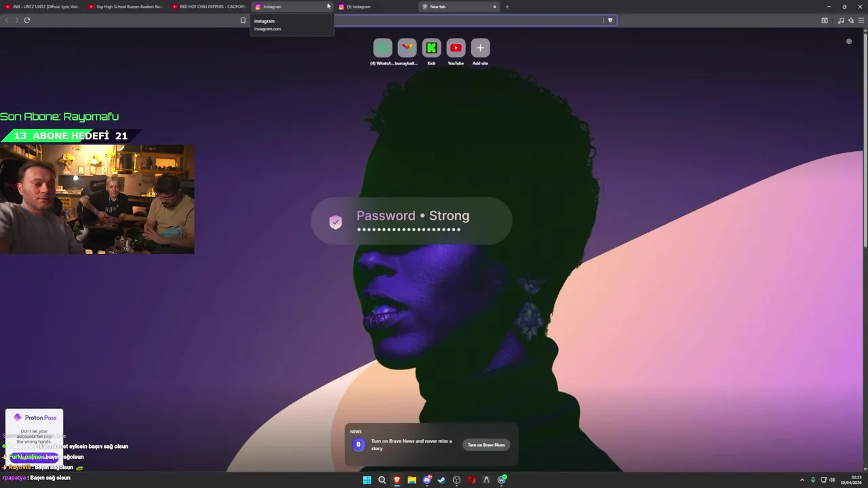The height and width of the screenshot is (488, 868).
Task: Click the Proton Pass promo card
Action: click(34, 436)
